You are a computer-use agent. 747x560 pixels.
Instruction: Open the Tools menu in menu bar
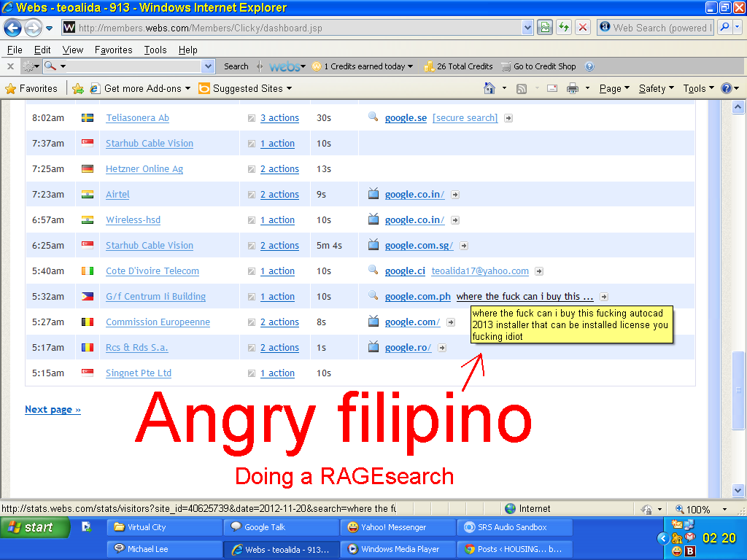click(x=155, y=50)
